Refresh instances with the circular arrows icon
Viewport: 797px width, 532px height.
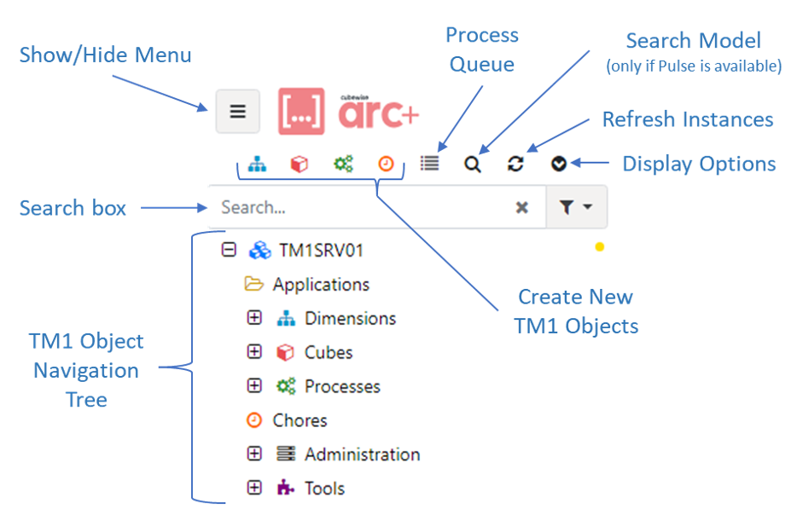515,164
